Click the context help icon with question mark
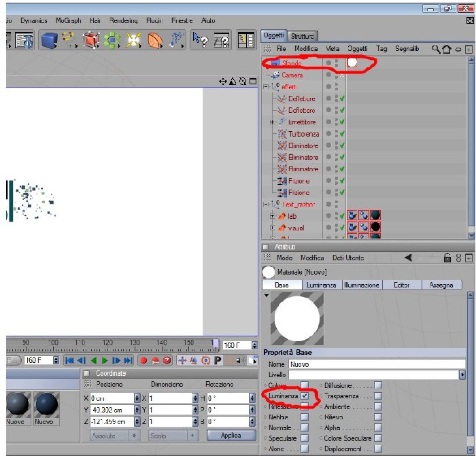This screenshot has width=476, height=456. tap(222, 40)
